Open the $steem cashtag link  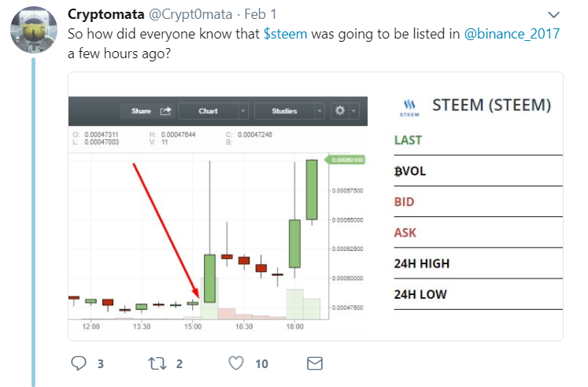tap(286, 35)
